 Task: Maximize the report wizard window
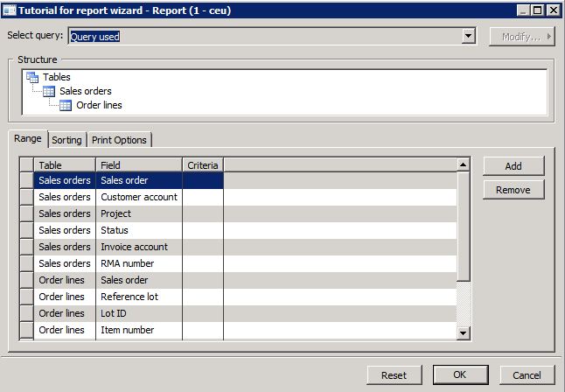[x=538, y=10]
